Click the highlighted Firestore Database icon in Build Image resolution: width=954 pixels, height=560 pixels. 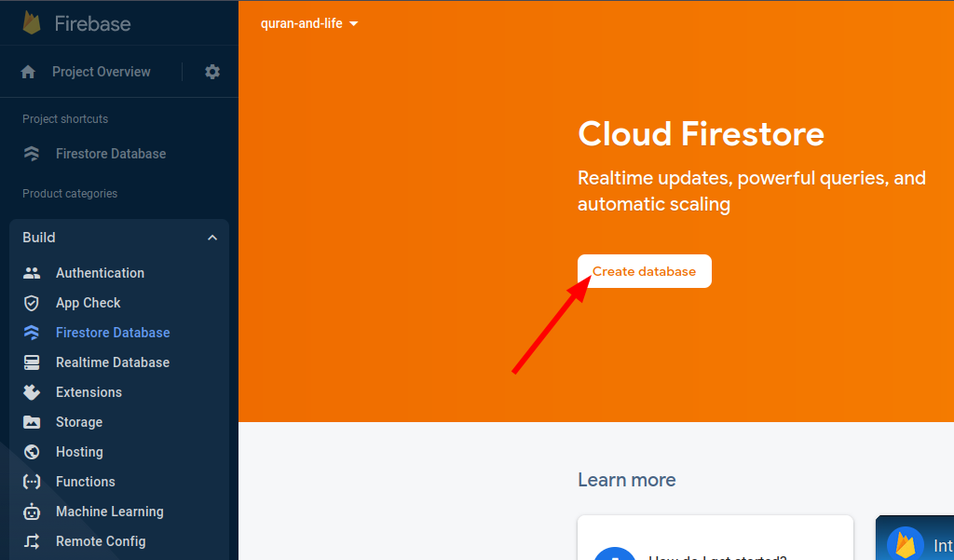(31, 333)
